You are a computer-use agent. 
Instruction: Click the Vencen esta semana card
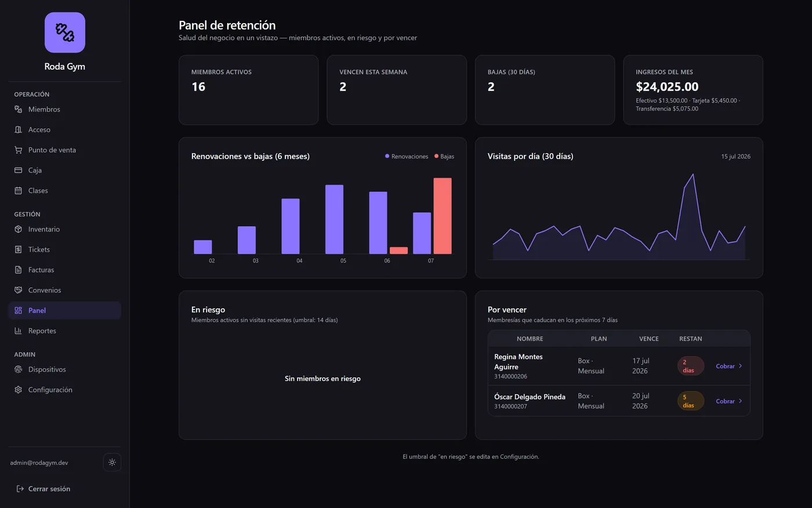[x=397, y=90]
